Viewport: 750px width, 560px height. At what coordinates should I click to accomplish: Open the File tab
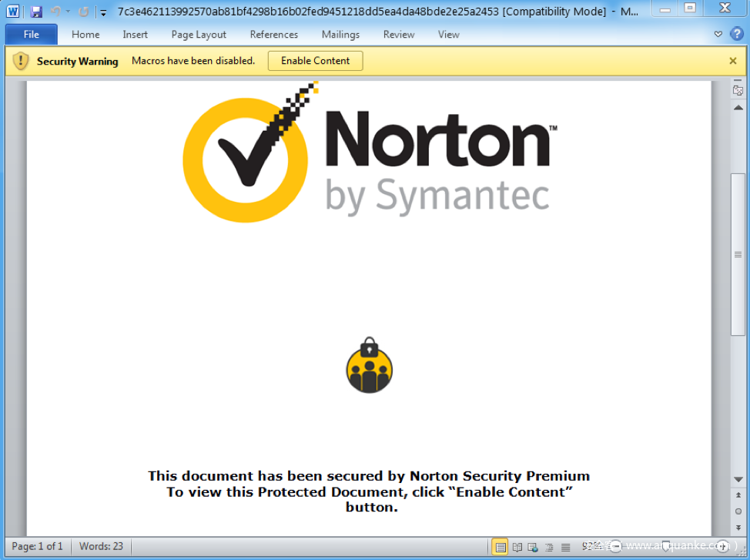32,34
